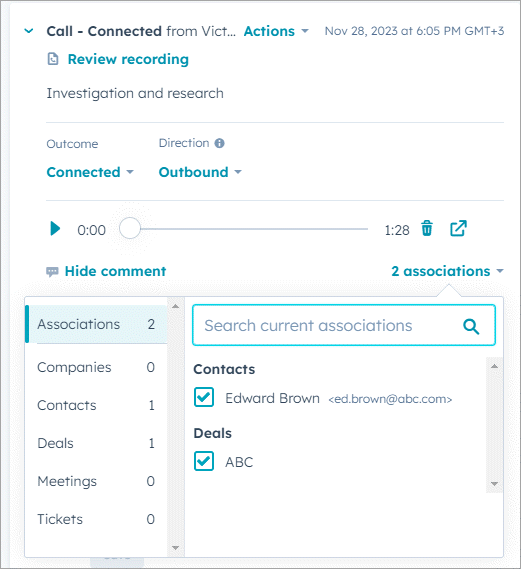Viewport: 521px width, 569px height.
Task: Click the comment bubble icon
Action: pyautogui.click(x=52, y=271)
